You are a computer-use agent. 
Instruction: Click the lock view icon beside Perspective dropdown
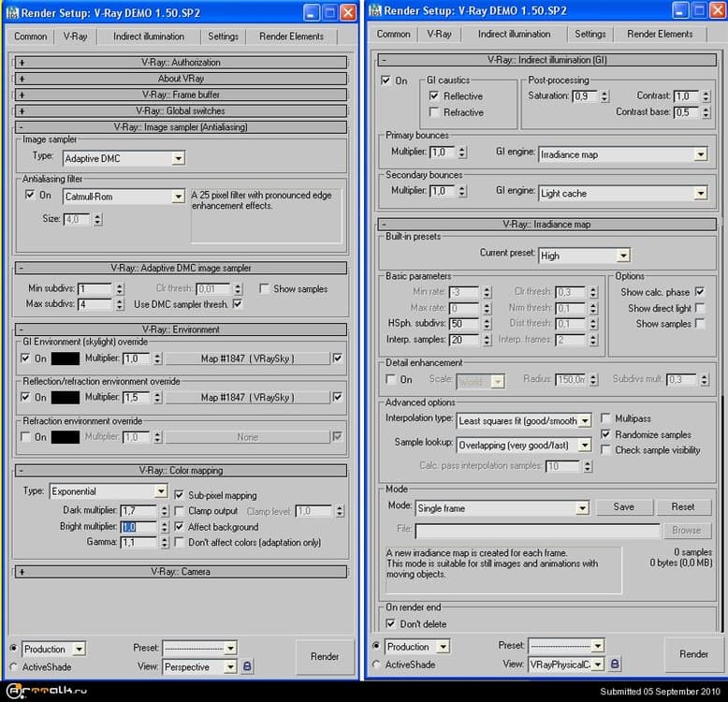click(x=248, y=666)
